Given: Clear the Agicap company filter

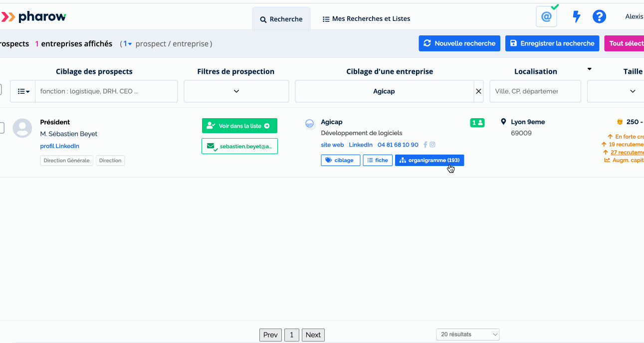Looking at the screenshot, I should 478,91.
